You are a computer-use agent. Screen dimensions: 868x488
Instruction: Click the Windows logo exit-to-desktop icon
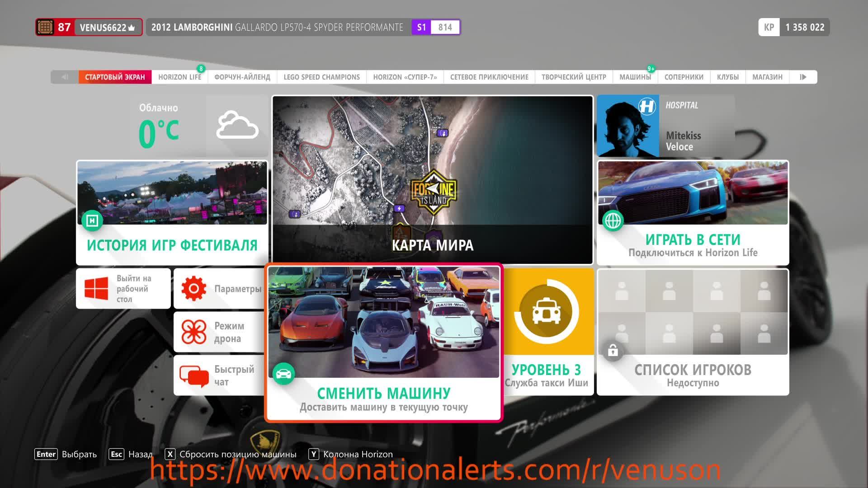[96, 288]
